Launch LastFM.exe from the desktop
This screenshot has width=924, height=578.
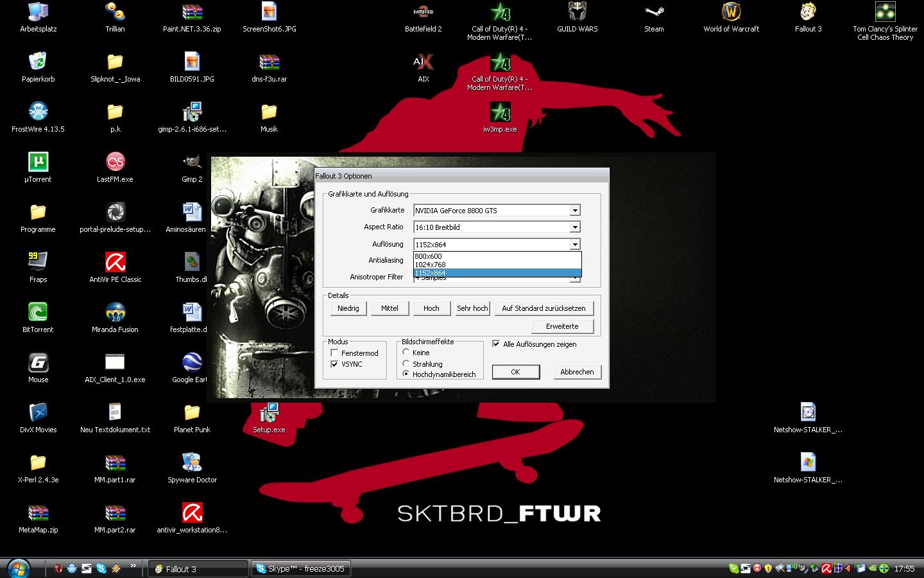tap(115, 168)
